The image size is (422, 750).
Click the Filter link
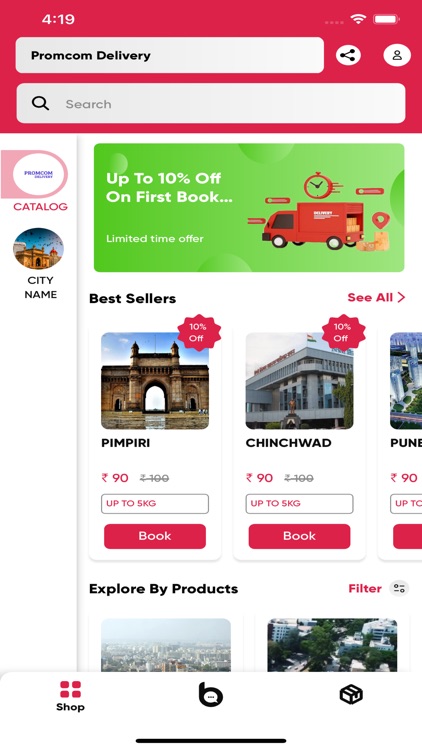[365, 588]
